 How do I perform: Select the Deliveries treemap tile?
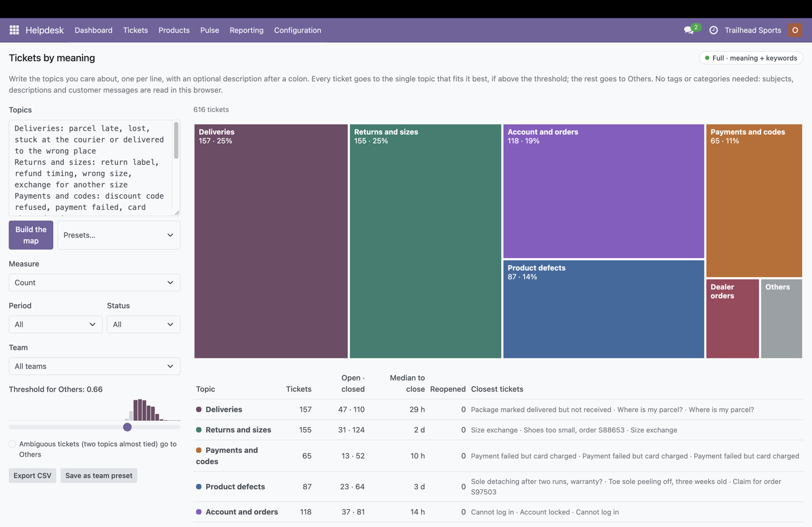click(x=271, y=241)
